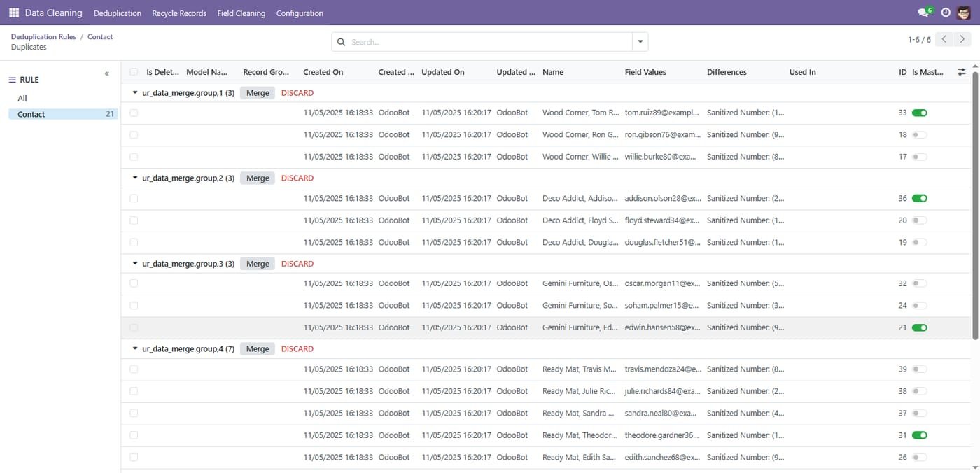Sort by Updated On column
The width and height of the screenshot is (980, 473).
[x=443, y=72]
